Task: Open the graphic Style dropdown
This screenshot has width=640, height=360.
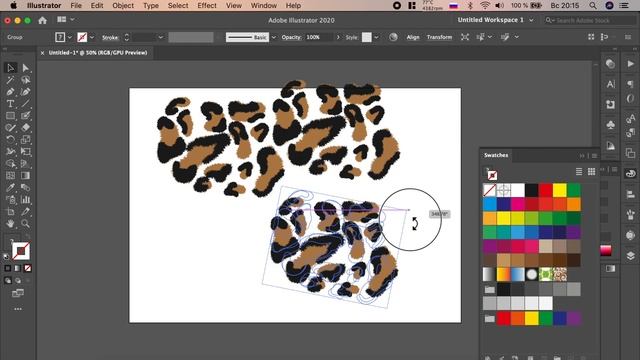Action: click(x=376, y=37)
